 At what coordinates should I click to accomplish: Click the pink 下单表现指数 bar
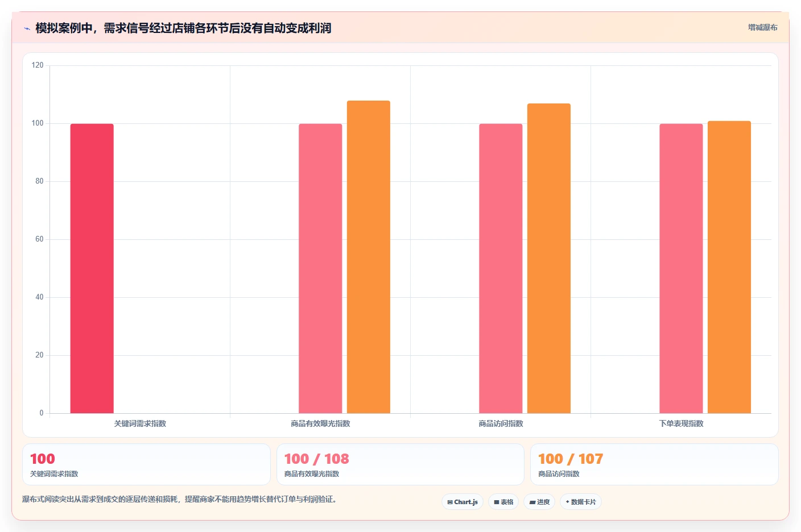[681, 268]
